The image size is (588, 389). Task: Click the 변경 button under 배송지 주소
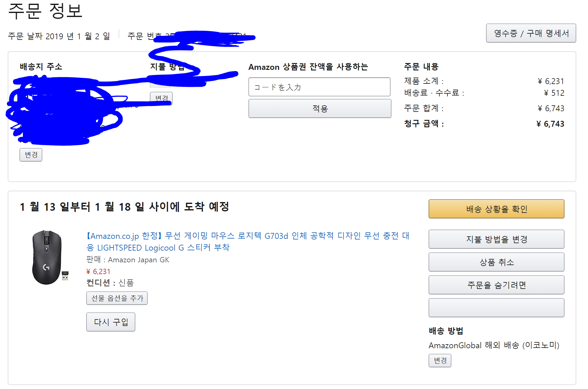click(x=31, y=154)
